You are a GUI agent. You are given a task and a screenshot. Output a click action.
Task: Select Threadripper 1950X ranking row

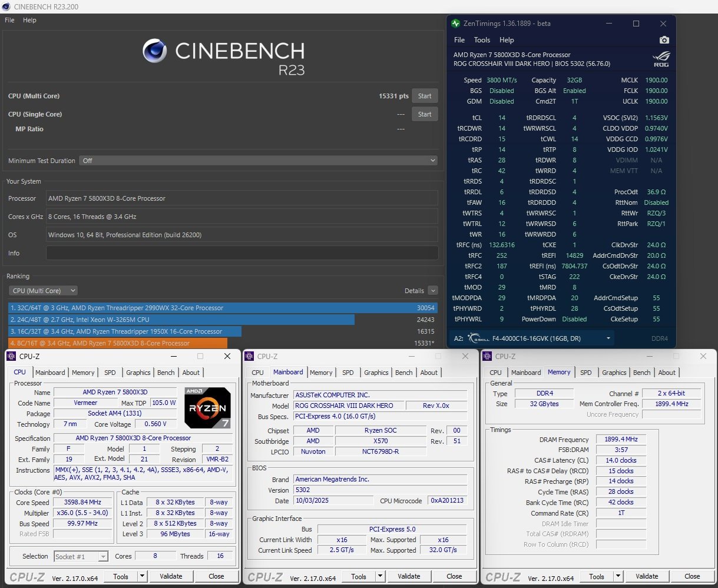(223, 331)
